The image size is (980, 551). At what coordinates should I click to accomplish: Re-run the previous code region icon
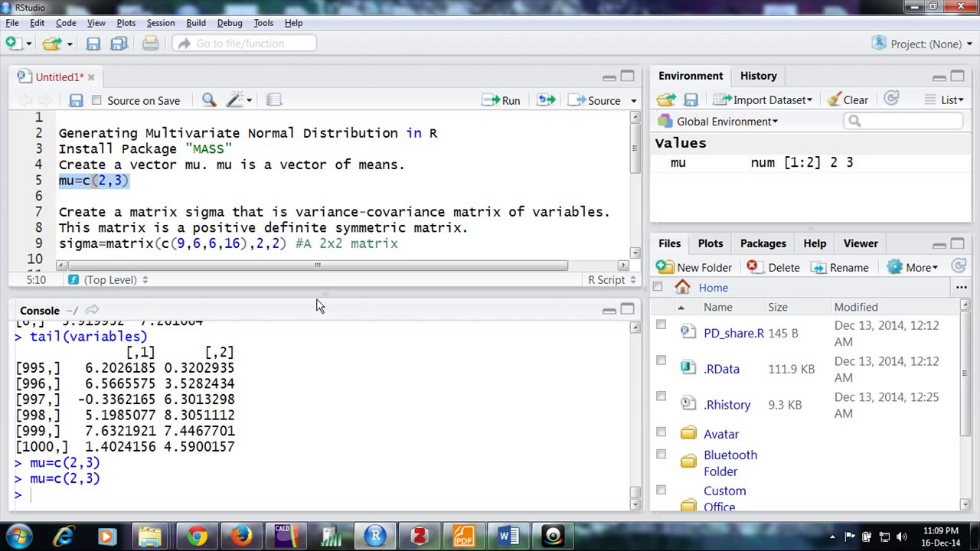tap(546, 100)
